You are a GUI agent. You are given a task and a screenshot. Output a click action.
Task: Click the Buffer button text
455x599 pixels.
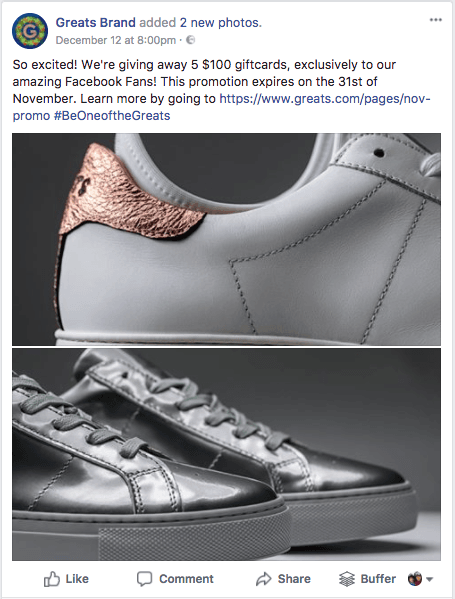pos(378,579)
